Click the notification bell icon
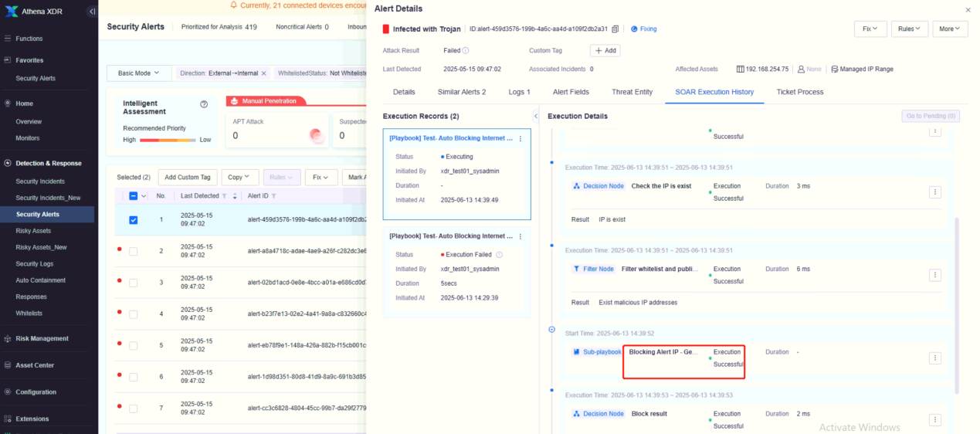980x434 pixels. (234, 5)
